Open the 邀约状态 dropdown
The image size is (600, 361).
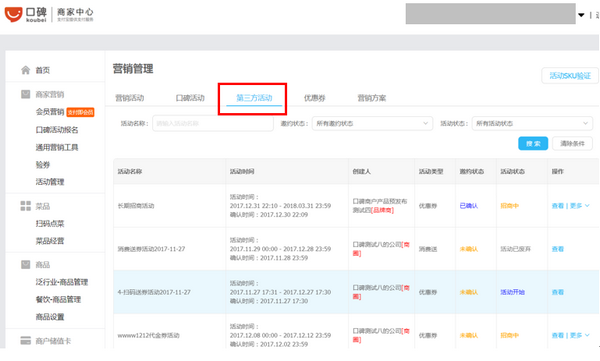[372, 123]
